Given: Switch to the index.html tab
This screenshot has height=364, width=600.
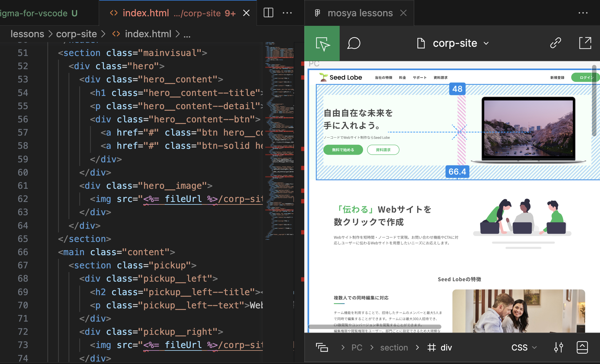Looking at the screenshot, I should point(146,13).
